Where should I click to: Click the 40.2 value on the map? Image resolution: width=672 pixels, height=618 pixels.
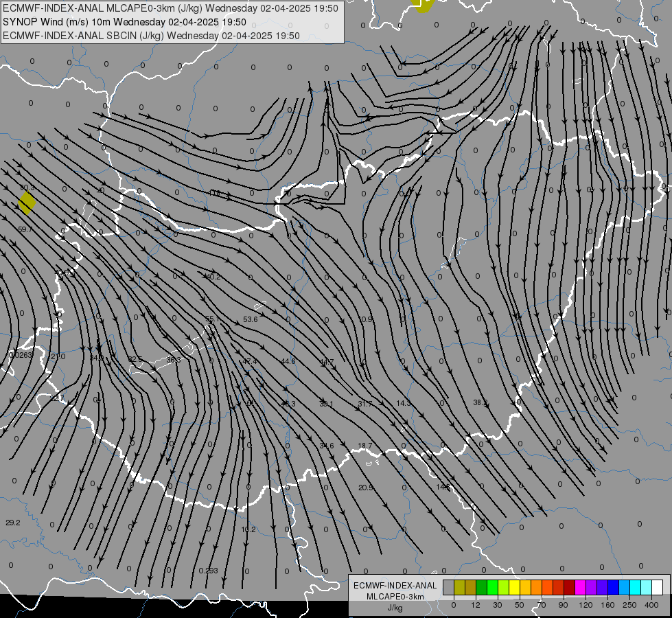(213, 277)
